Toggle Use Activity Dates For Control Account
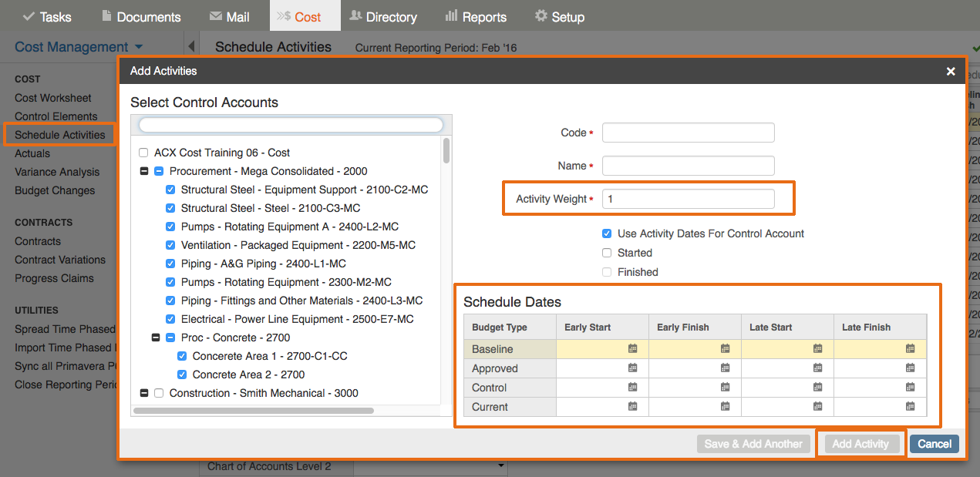The width and height of the screenshot is (980, 477). tap(608, 233)
